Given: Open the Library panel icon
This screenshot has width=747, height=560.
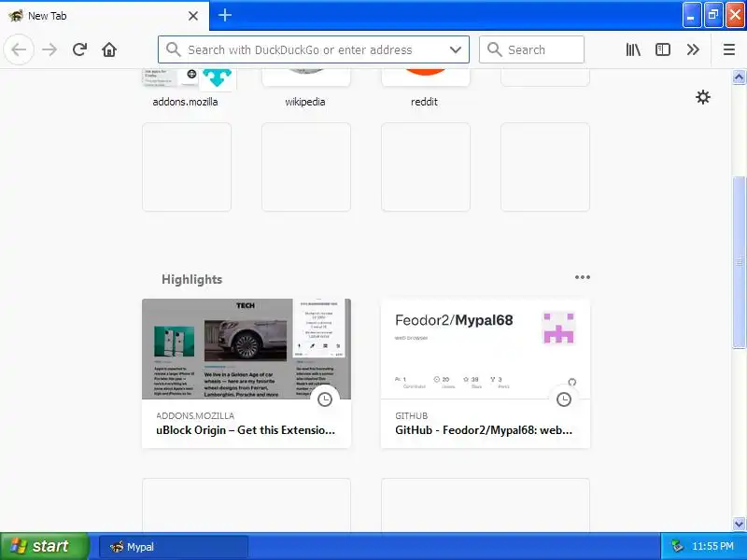Looking at the screenshot, I should (x=633, y=49).
